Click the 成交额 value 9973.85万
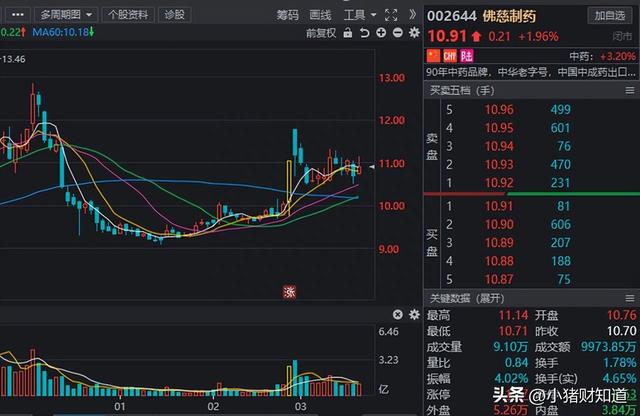Screen dimensions: 640x416 click(609, 347)
